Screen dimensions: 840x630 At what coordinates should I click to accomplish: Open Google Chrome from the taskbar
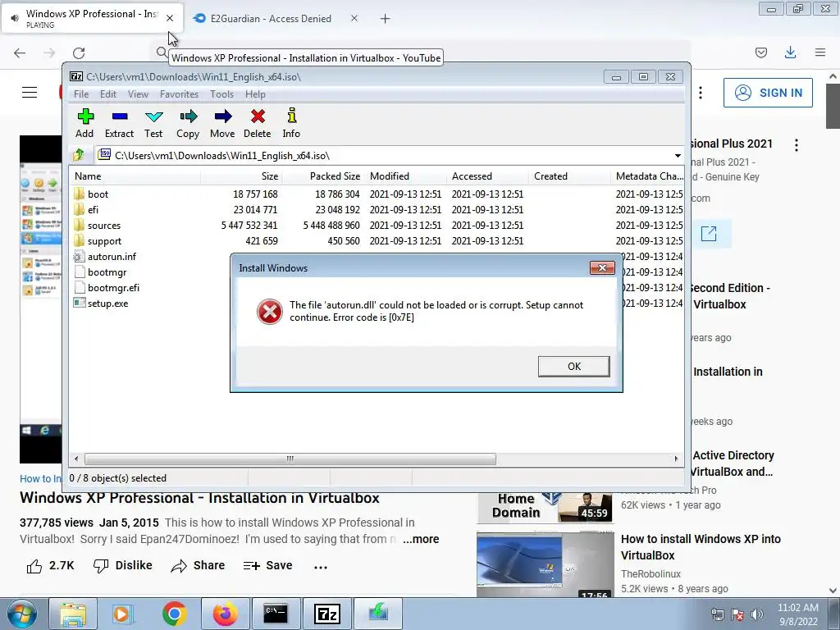[175, 614]
